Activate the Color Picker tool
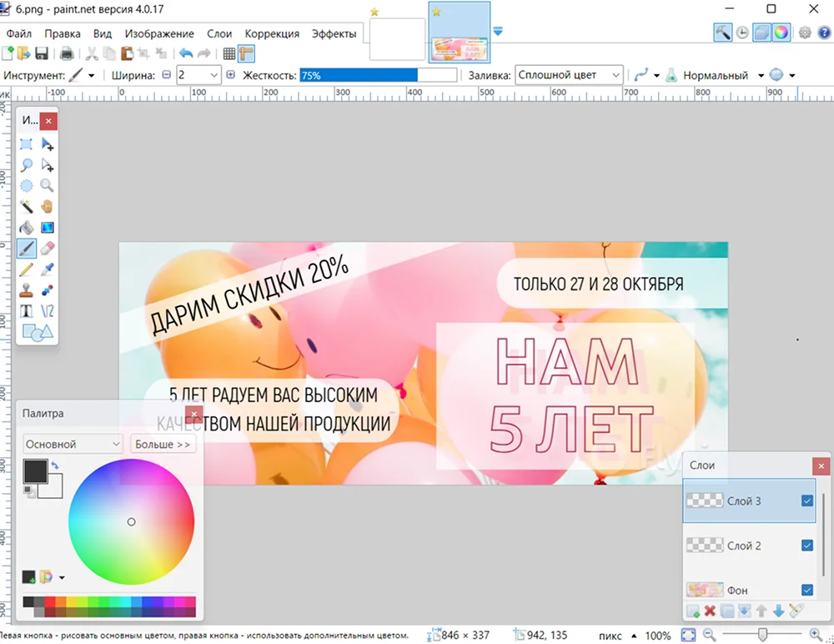Screen dimensions: 834x644 pyautogui.click(x=46, y=269)
